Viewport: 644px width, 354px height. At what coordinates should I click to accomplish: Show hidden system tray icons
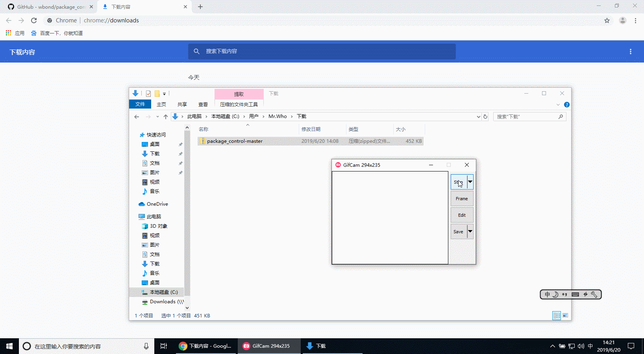click(553, 346)
